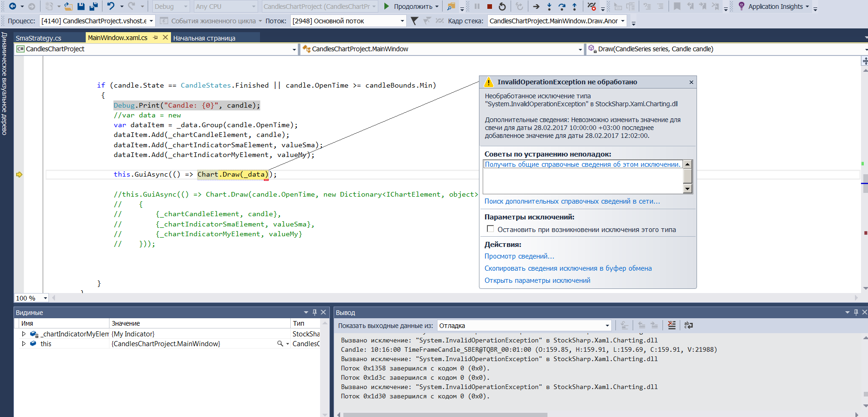868x417 pixels.
Task: Open the Начальная страница tab
Action: (x=204, y=38)
